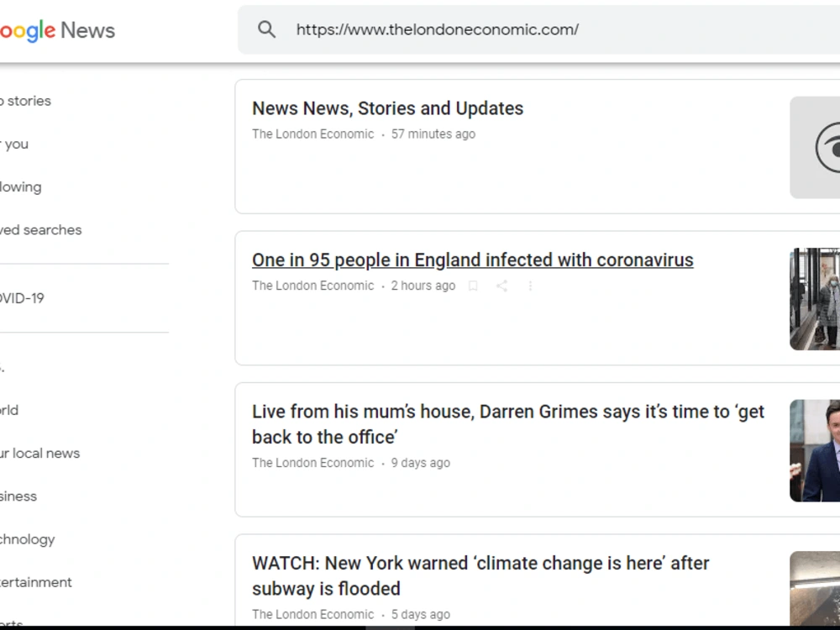Viewport: 840px width, 630px height.
Task: Open the Technology section
Action: pos(28,539)
